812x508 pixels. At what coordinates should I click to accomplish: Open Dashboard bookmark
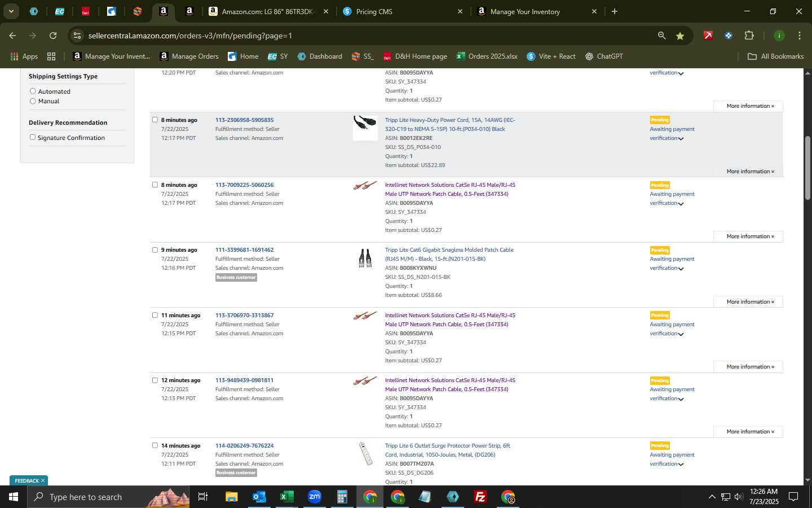[x=320, y=56]
